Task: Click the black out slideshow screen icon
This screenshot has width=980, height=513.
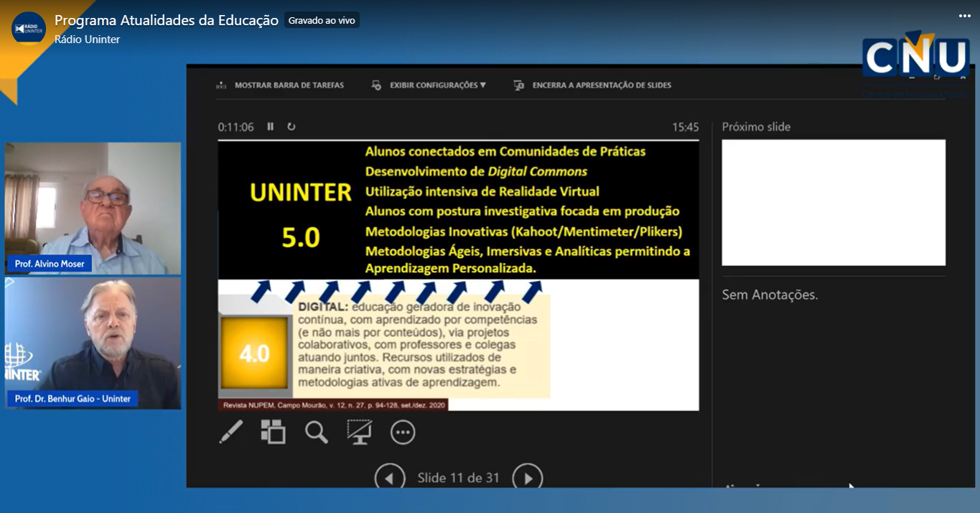Action: pos(359,432)
